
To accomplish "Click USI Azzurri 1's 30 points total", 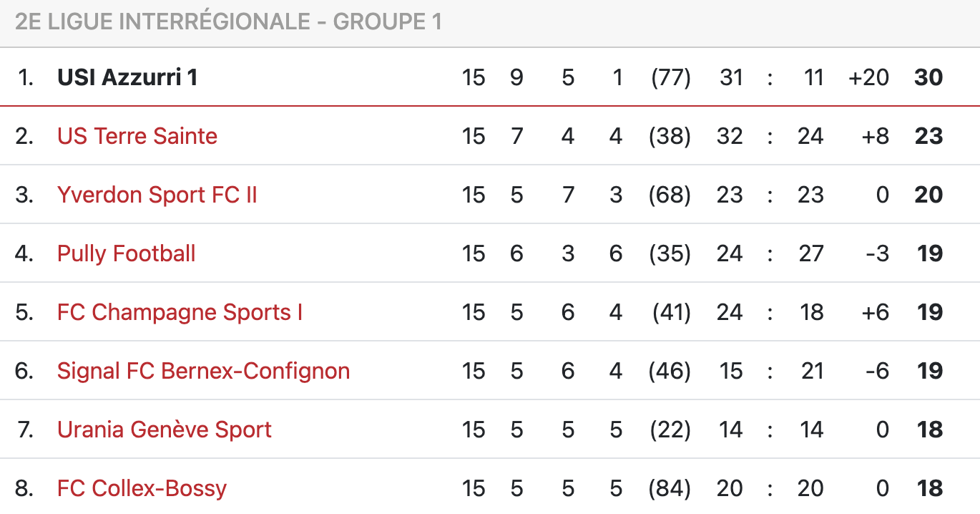I will click(928, 77).
